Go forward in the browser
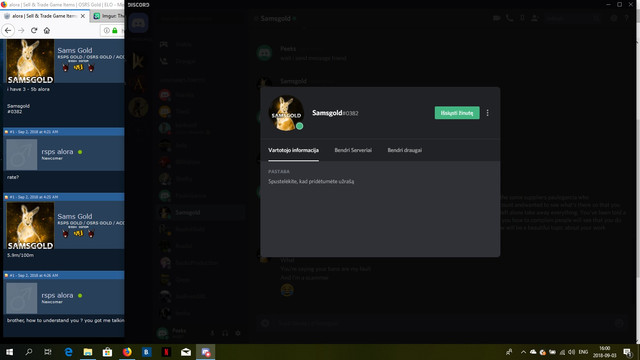Screen dimensions: 640x360 [21, 31]
